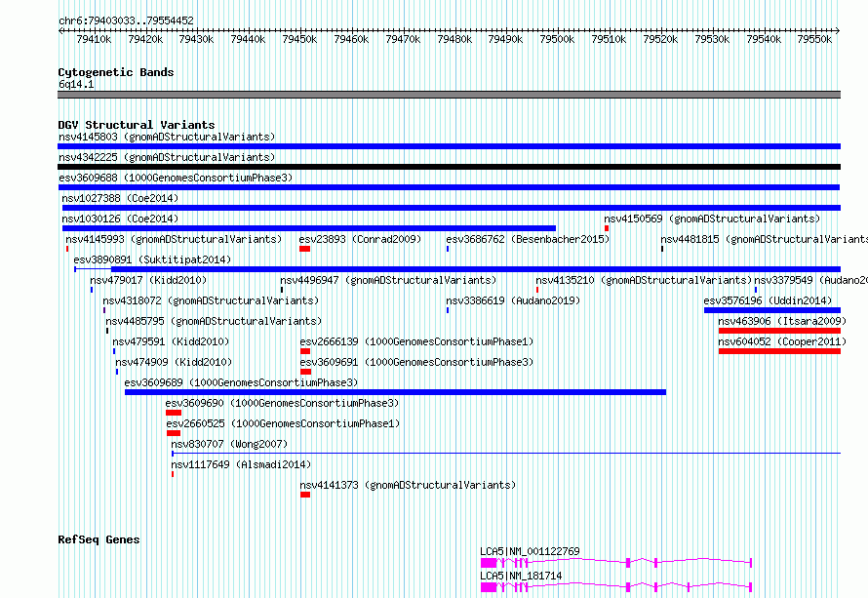Open nsv4496947 gnomAD variant label
The width and height of the screenshot is (868, 598).
[x=388, y=280]
